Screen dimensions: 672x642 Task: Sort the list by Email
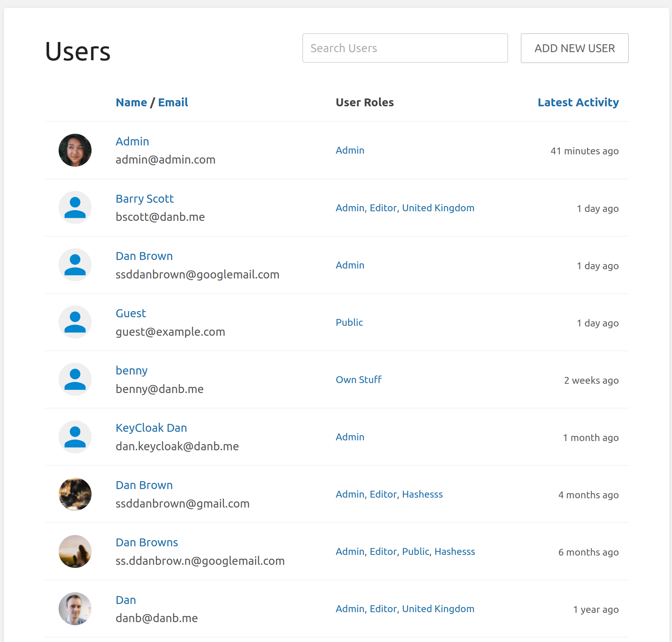click(173, 102)
